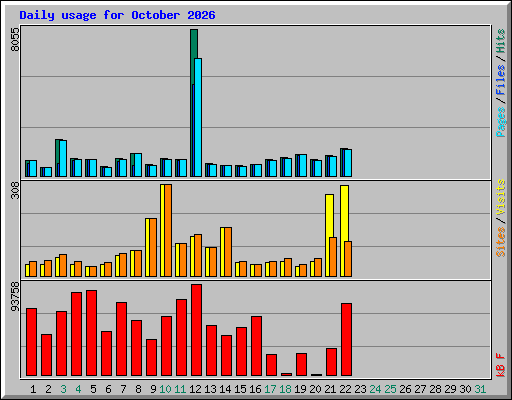This screenshot has height=400, width=512.
Task: Click the 8055 axis maximum label
Action: 15,39
